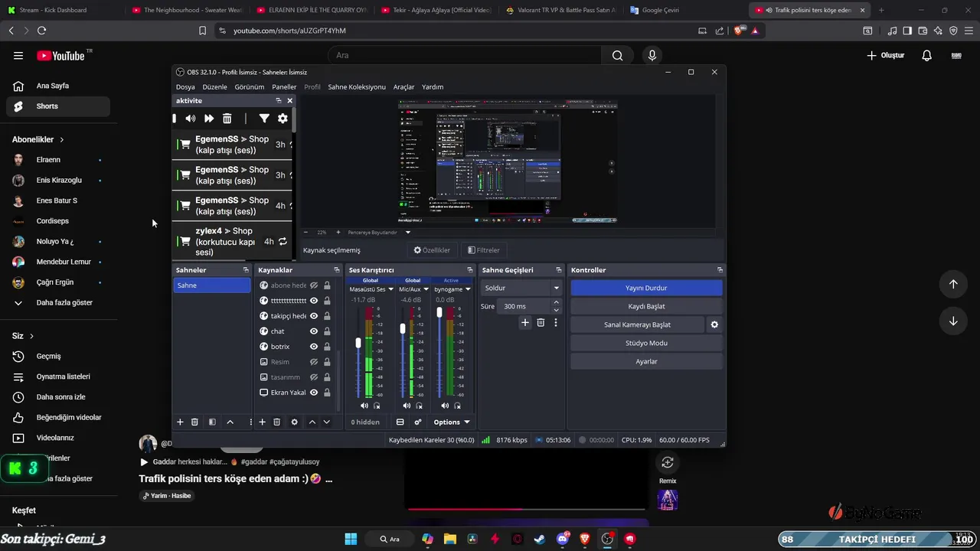
Task: Skip alert with fast-forward icon in aktivite
Action: [x=208, y=119]
